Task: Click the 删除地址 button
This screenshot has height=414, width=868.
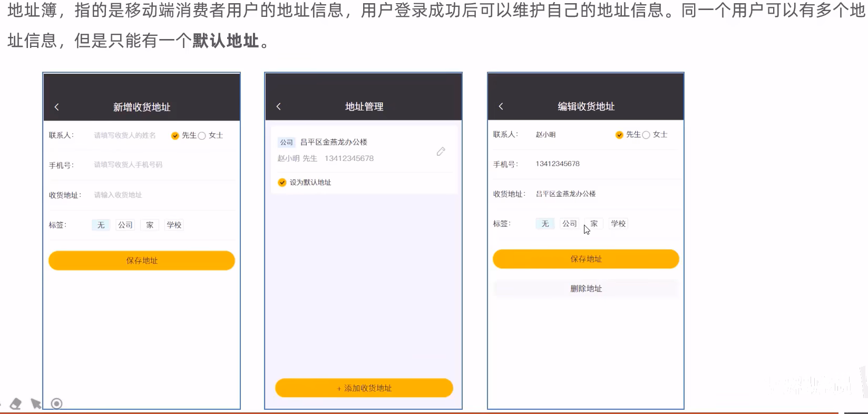Action: point(586,288)
